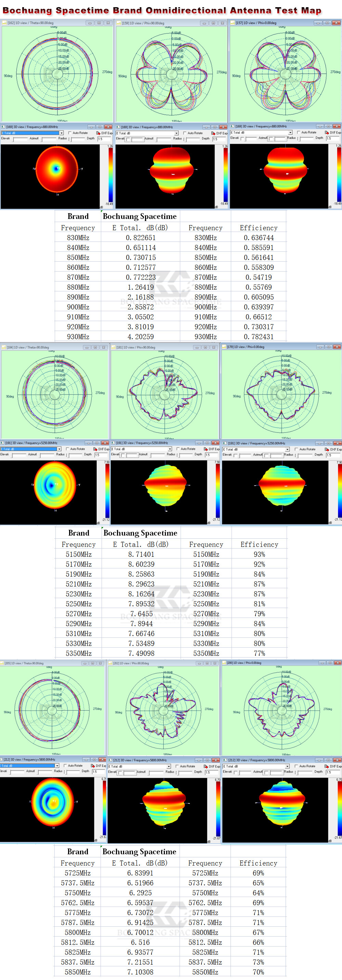Click E Total value 7.49098
This screenshot has width=342, height=980.
coord(141,653)
